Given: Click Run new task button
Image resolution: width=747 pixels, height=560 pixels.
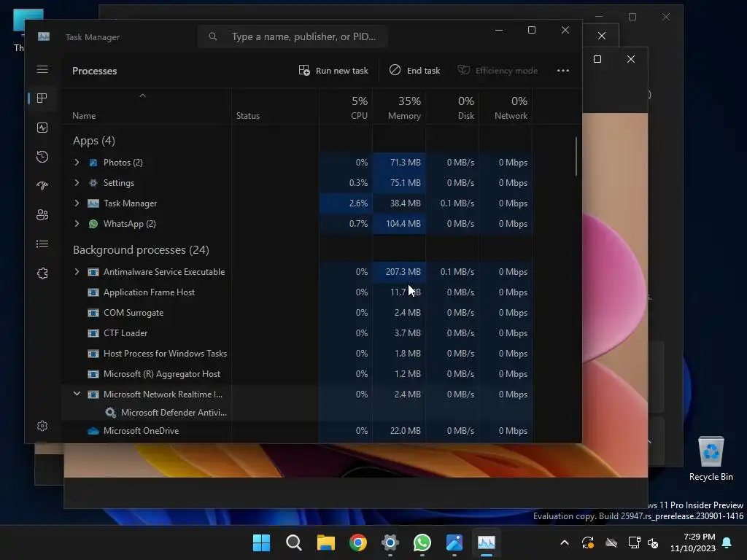Looking at the screenshot, I should point(333,71).
